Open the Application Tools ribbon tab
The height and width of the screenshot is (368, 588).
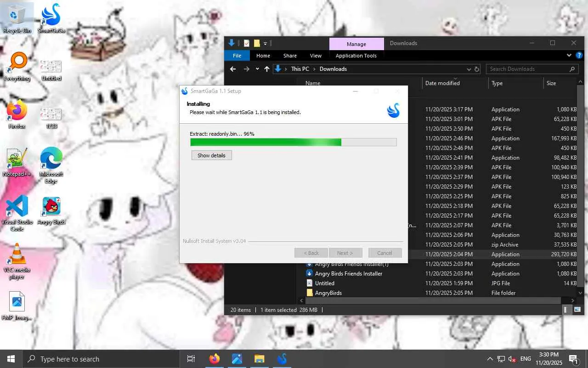pyautogui.click(x=356, y=56)
